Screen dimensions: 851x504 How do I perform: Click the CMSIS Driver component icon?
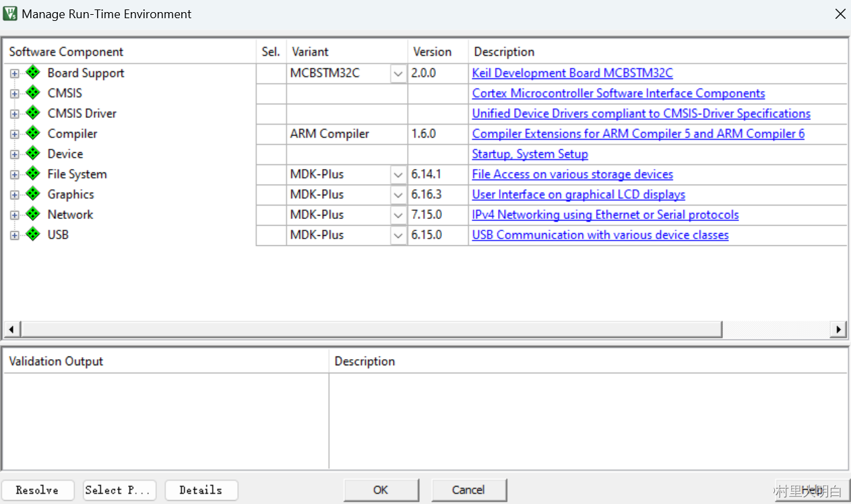[33, 113]
